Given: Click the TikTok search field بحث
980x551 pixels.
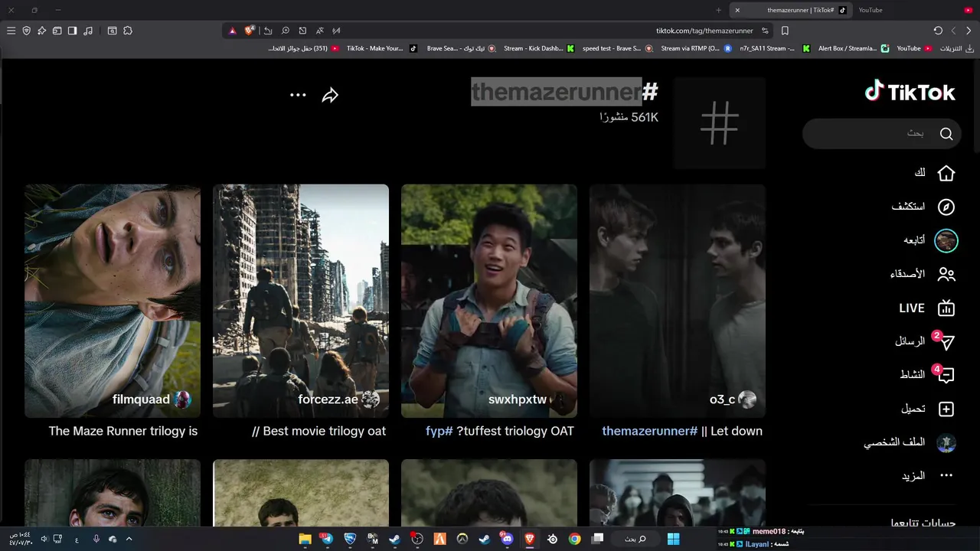Looking at the screenshot, I should pyautogui.click(x=881, y=133).
